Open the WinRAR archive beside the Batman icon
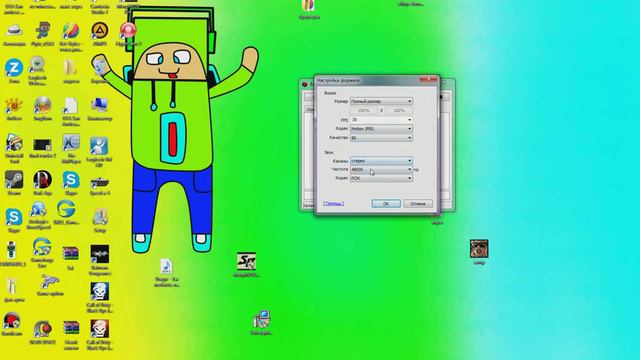640x360 pixels. coord(71,254)
